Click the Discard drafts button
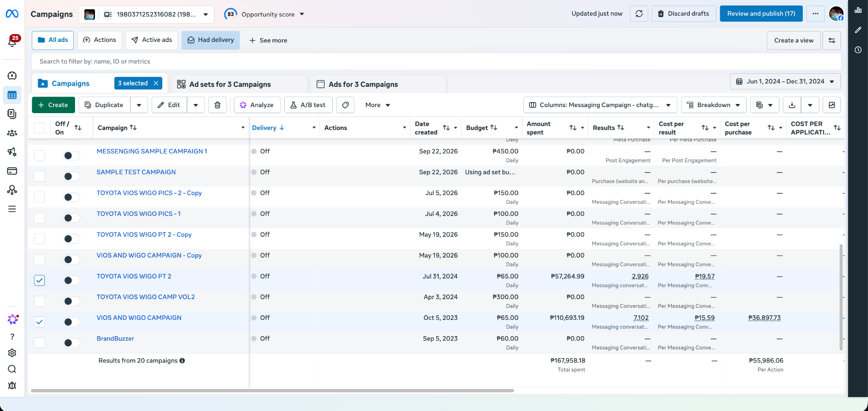Viewport: 868px width, 411px height. [x=684, y=14]
